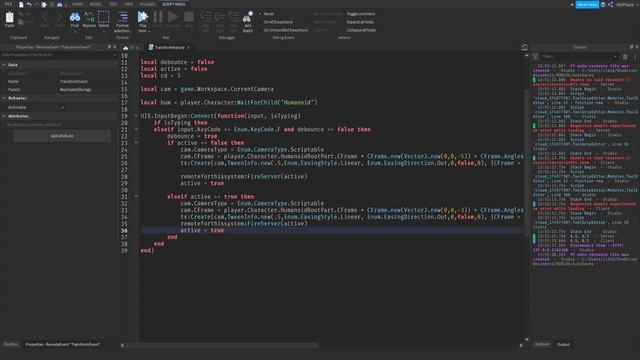
Task: Switch to the Toolbox tab at bottom left
Action: click(11, 344)
